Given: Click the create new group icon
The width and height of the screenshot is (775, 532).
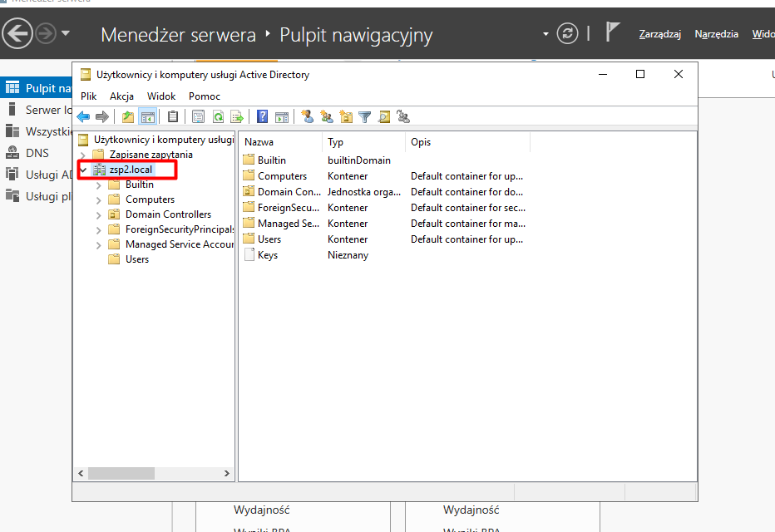Looking at the screenshot, I should (x=326, y=117).
